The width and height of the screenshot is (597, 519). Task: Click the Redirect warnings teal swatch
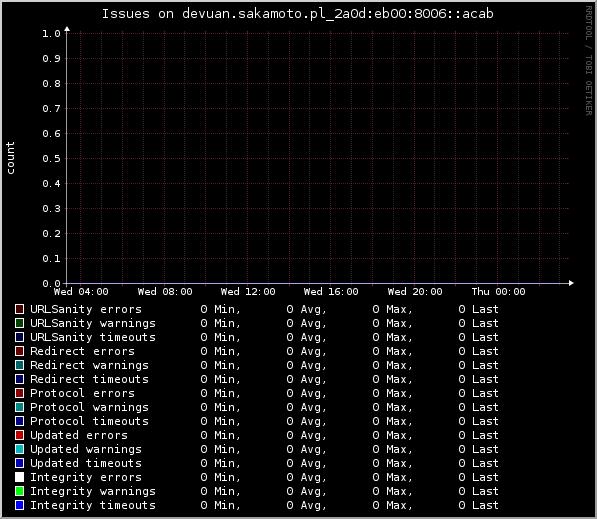point(19,365)
